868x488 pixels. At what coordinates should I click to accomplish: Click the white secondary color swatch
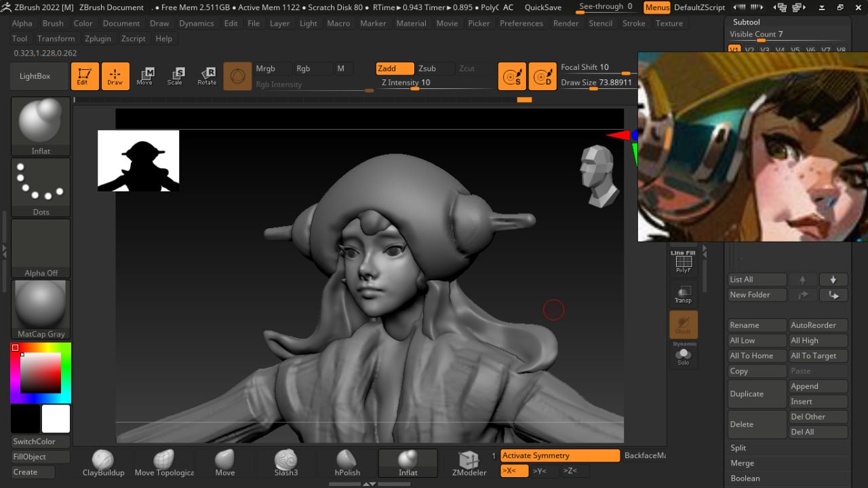pyautogui.click(x=56, y=419)
